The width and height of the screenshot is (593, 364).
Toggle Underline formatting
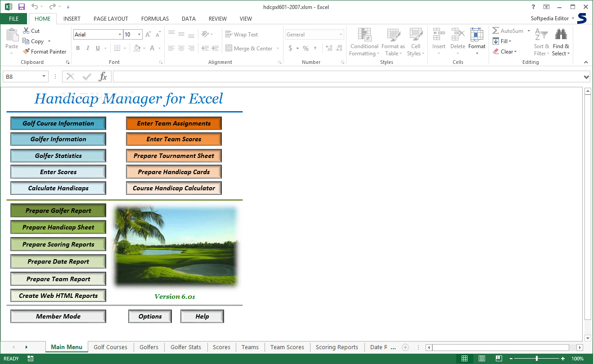pos(98,48)
